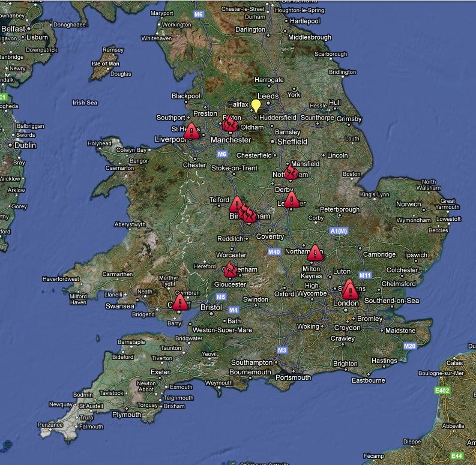This screenshot has height=465, width=476.
Task: Open the fire marker near Gloucester
Action: click(229, 270)
